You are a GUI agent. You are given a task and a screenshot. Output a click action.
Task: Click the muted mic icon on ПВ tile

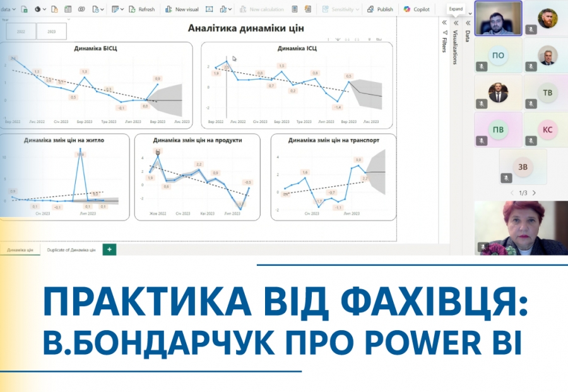(482, 141)
